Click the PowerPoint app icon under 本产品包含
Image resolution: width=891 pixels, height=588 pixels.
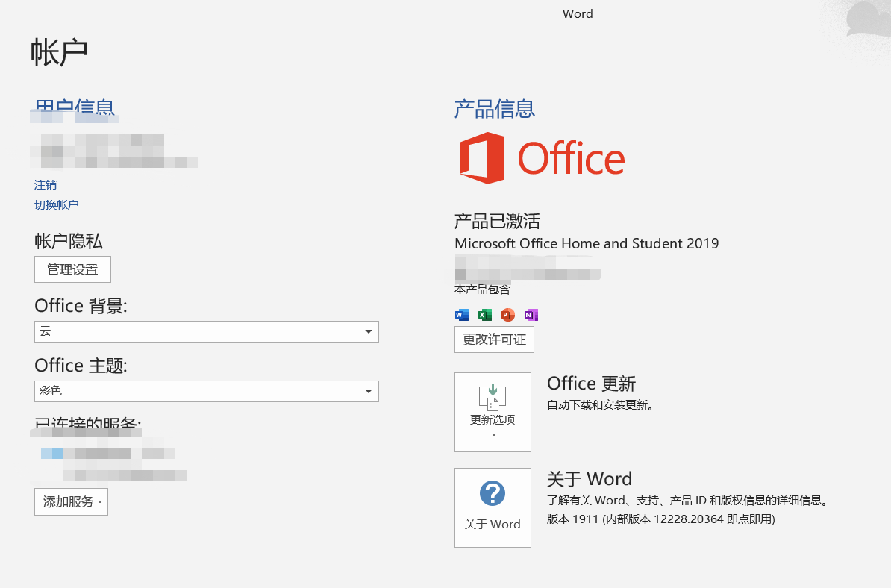tap(507, 315)
